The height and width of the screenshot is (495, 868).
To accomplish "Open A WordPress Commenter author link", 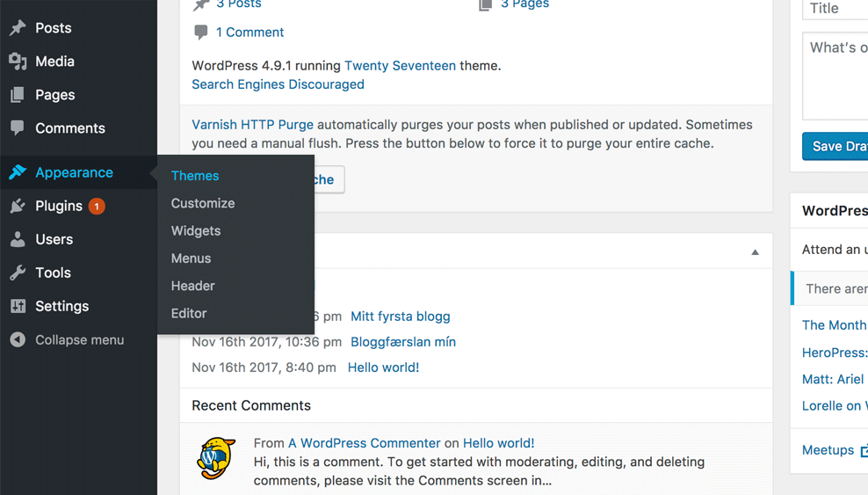I will click(x=365, y=443).
